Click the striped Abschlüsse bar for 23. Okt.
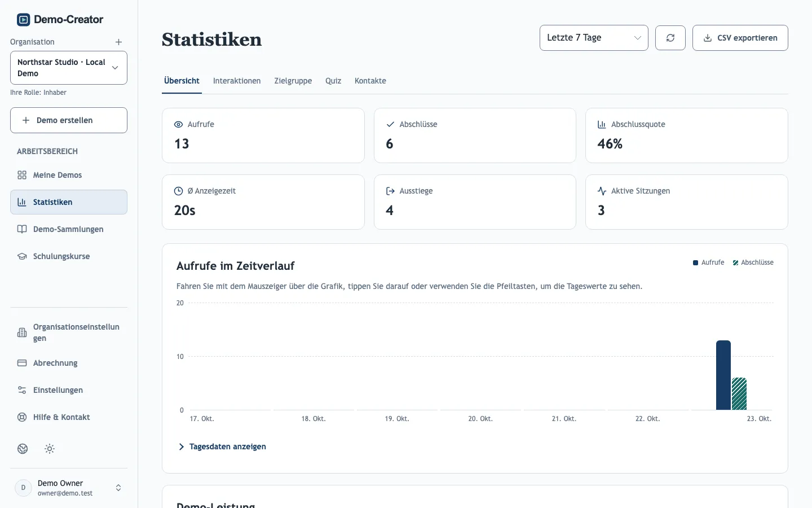 (739, 393)
